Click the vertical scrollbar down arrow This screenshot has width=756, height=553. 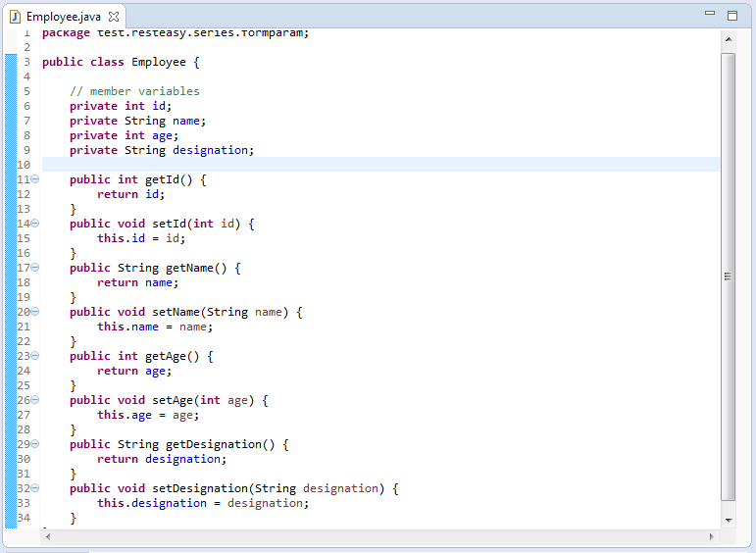point(729,521)
